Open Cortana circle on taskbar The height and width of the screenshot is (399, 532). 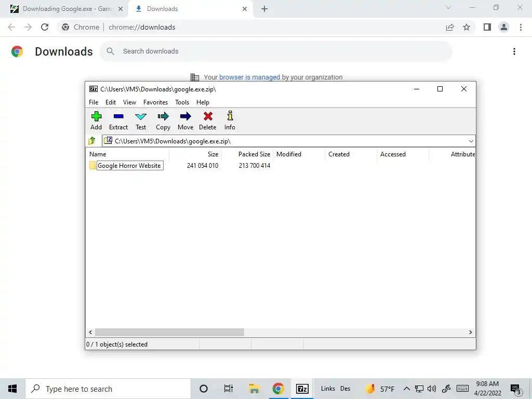click(204, 389)
